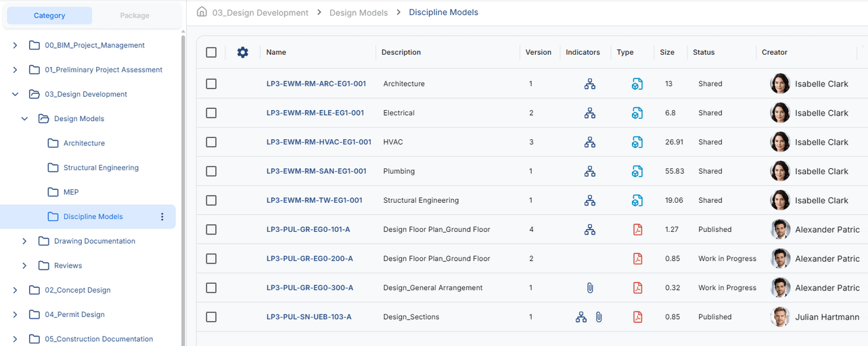Sort by the Version column header

coord(539,52)
